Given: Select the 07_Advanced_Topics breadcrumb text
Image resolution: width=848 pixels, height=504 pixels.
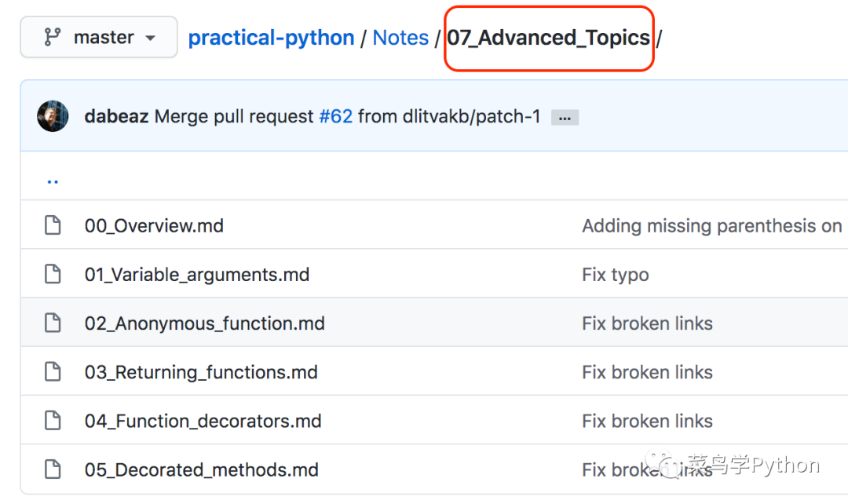Looking at the screenshot, I should click(548, 38).
